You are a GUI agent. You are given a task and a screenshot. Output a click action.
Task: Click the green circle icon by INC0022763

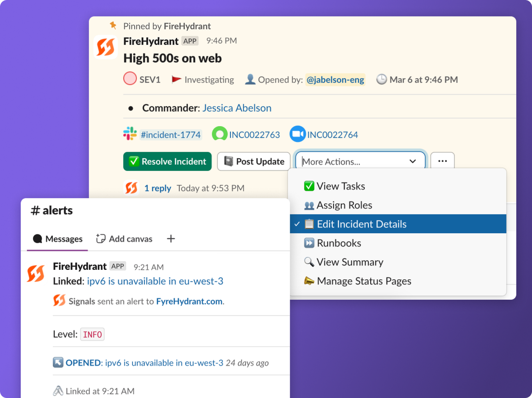pyautogui.click(x=219, y=134)
